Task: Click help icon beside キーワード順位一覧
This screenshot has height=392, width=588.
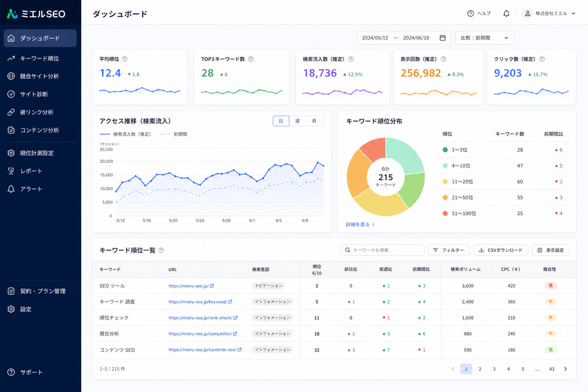Action: click(x=161, y=250)
